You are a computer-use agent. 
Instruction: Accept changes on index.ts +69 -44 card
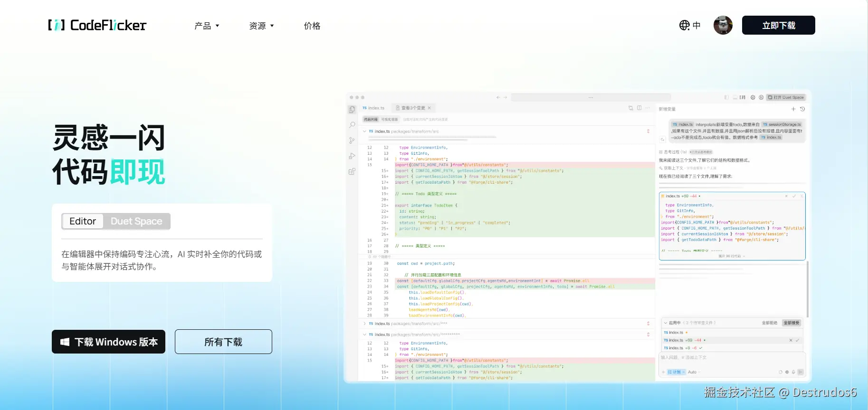(x=794, y=196)
